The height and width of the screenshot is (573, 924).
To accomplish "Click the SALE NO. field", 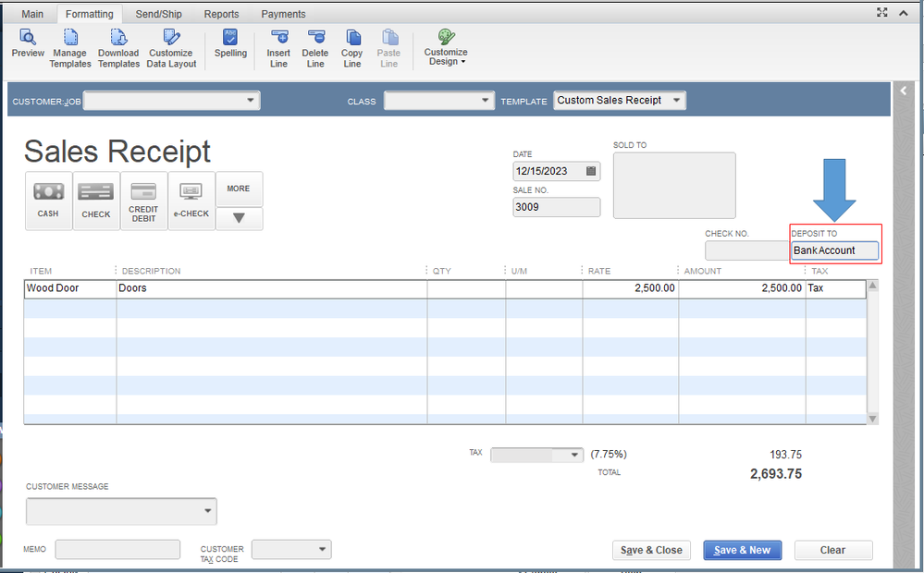I will pos(556,207).
